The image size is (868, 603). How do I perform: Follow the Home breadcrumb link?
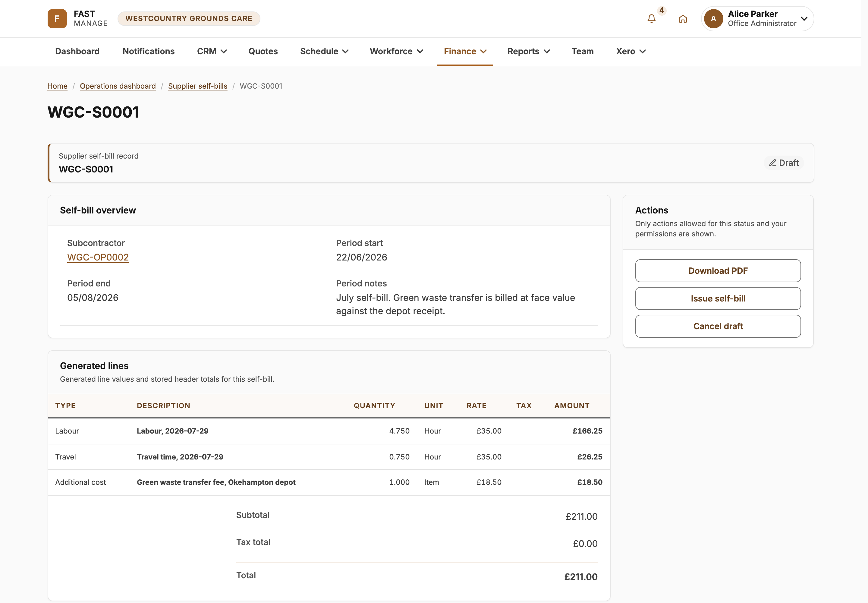pyautogui.click(x=57, y=86)
